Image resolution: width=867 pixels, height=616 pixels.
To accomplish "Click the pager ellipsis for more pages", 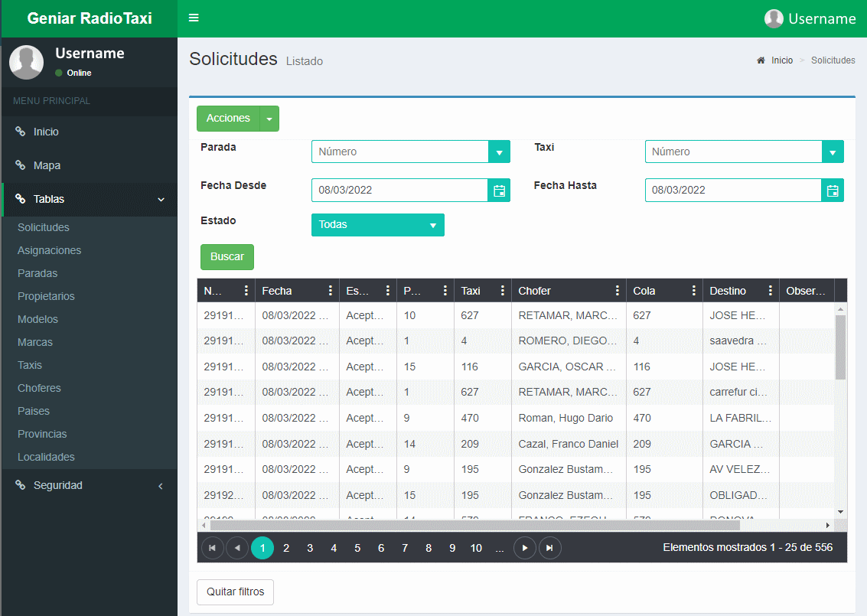I will click(499, 548).
